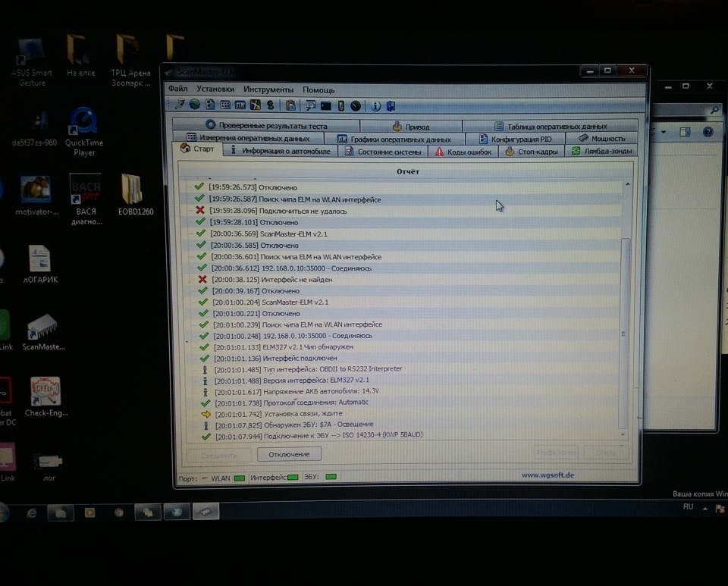Click the blue document toolbar icon
Viewport: 728px width, 586px height.
pyautogui.click(x=210, y=105)
